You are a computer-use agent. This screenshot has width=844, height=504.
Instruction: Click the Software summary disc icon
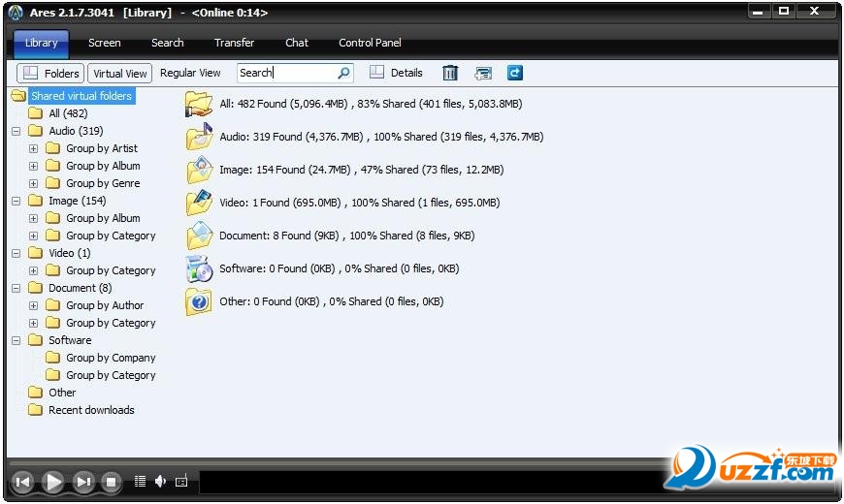click(199, 268)
